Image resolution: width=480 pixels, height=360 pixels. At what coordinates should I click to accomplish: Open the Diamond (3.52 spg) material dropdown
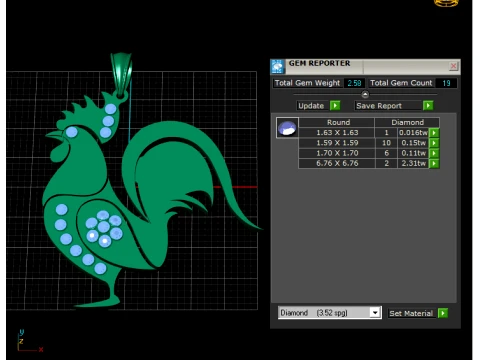pos(375,313)
